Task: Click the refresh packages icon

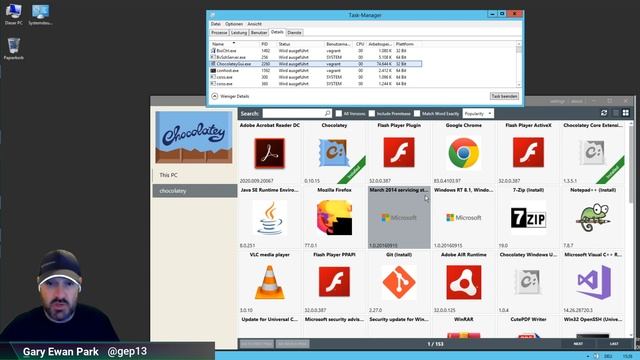Action: pos(604,113)
